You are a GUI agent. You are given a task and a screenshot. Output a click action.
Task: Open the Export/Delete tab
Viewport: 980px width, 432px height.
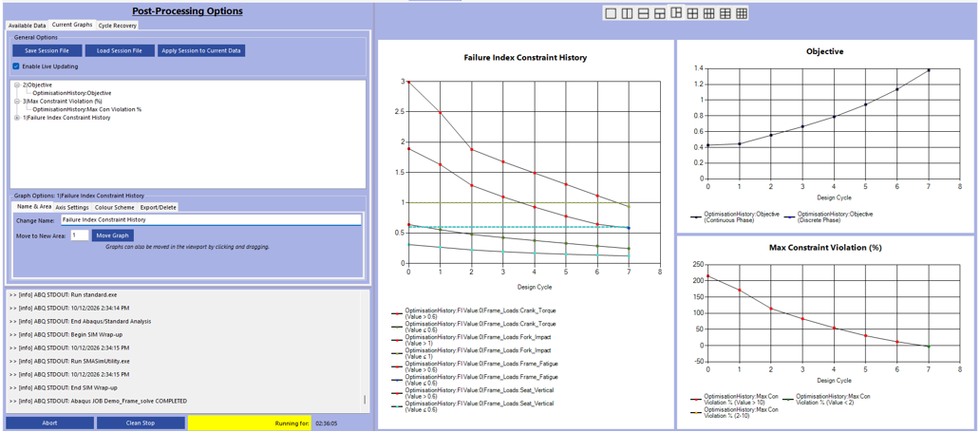click(x=158, y=207)
